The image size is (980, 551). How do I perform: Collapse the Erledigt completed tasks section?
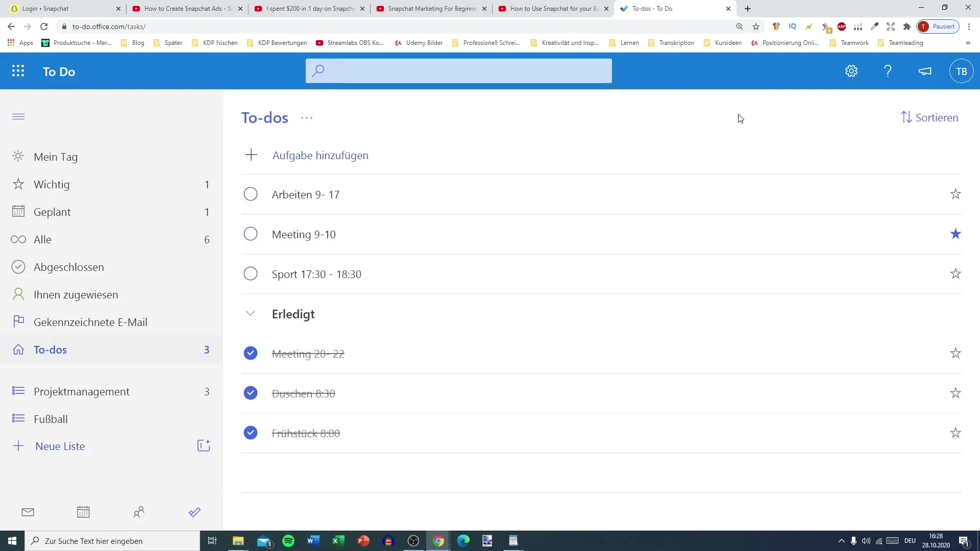pos(251,314)
